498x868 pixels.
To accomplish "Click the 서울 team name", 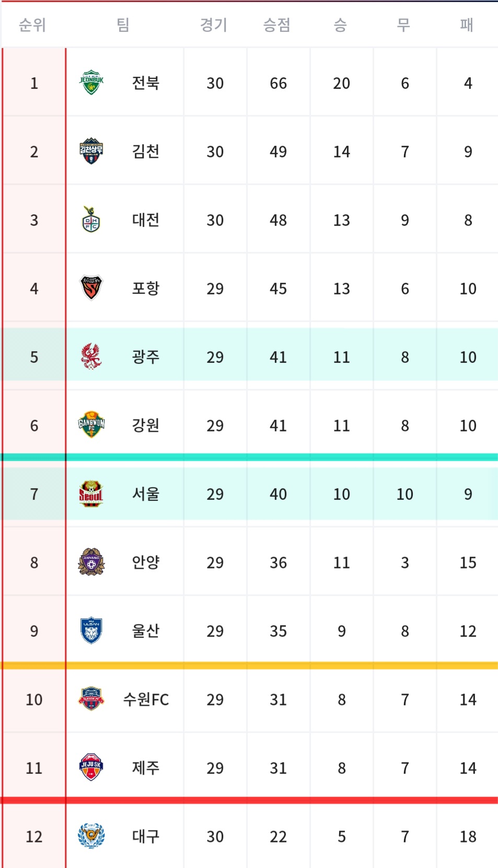I will (x=146, y=494).
